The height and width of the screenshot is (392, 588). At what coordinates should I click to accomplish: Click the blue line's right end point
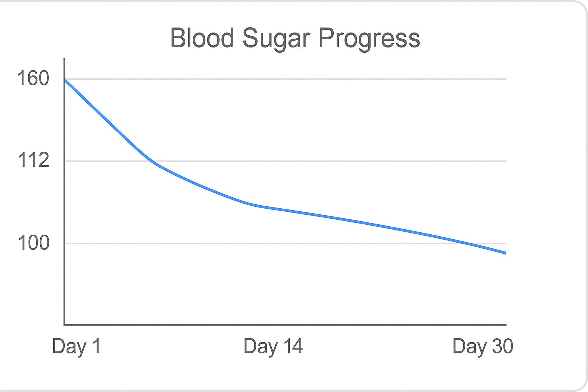(505, 253)
